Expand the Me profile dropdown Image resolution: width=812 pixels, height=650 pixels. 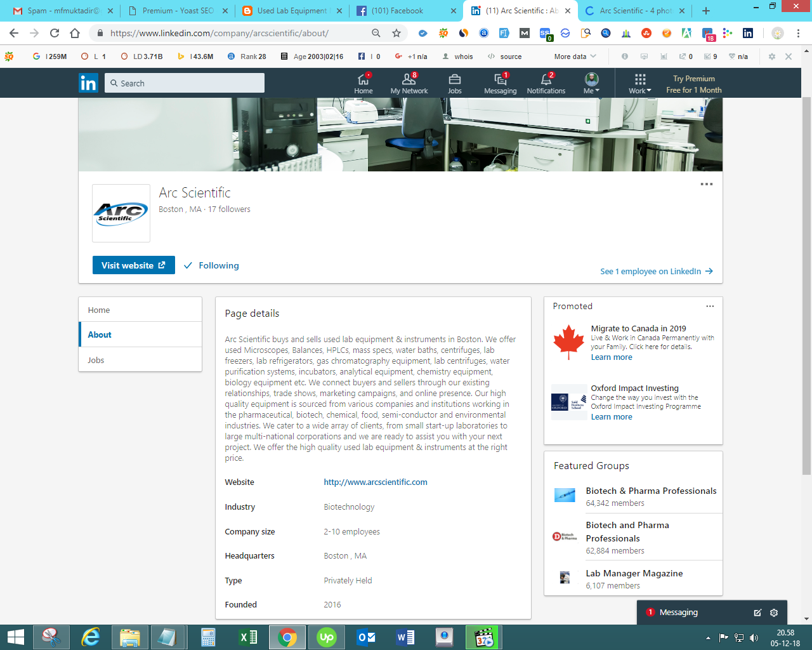tap(592, 83)
